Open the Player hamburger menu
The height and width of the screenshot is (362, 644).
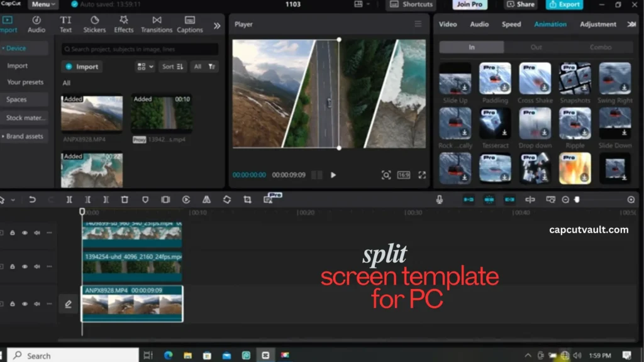[418, 25]
